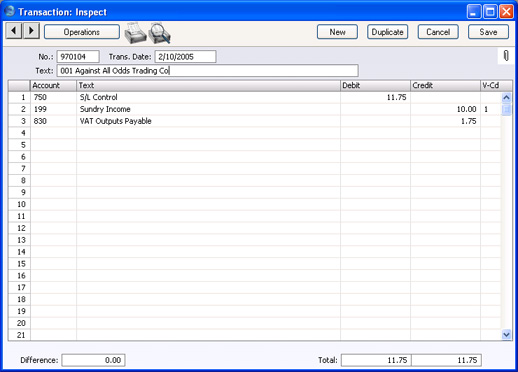Select the Sundry Income text cell
Viewport: 518px width, 372px height.
208,109
